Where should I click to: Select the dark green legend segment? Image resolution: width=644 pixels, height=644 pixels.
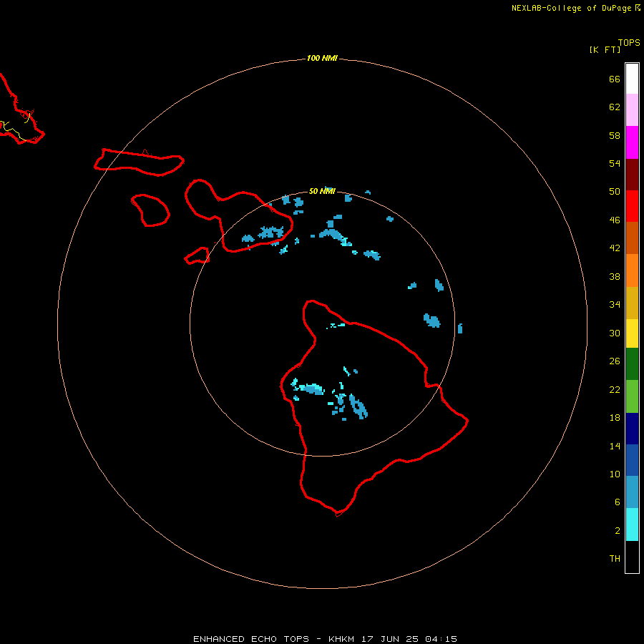[632, 364]
